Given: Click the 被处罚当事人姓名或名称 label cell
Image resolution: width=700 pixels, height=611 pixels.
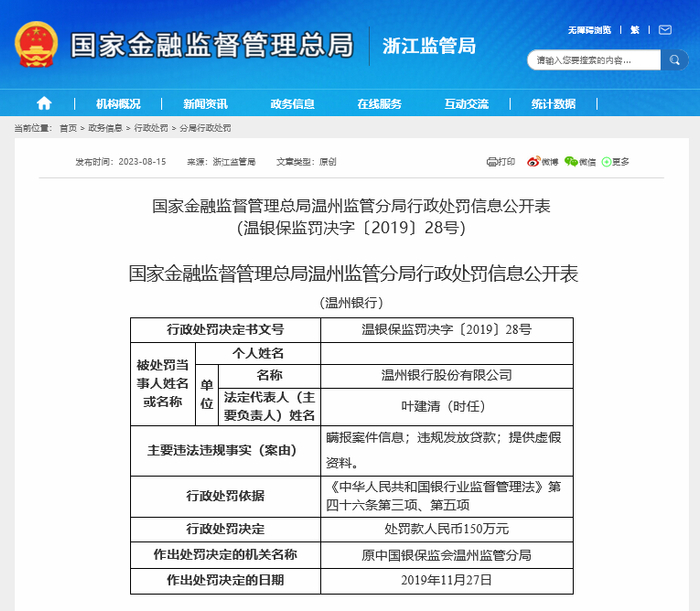Looking at the screenshot, I should pyautogui.click(x=163, y=383).
